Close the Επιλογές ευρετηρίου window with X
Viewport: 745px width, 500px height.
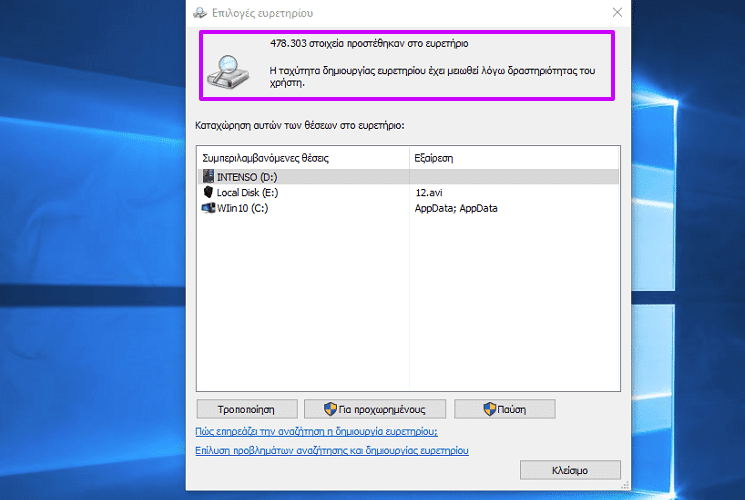[617, 12]
